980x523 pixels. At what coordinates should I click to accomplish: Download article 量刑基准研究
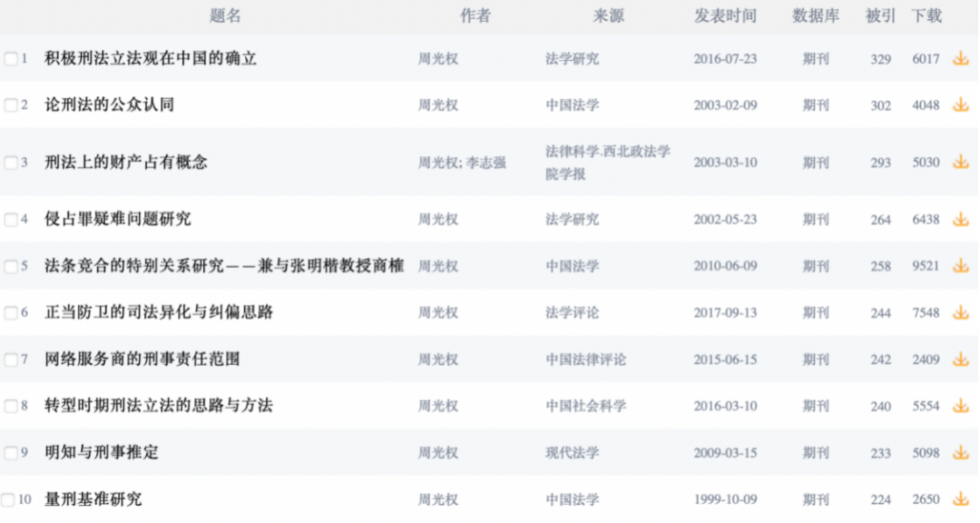(x=961, y=499)
